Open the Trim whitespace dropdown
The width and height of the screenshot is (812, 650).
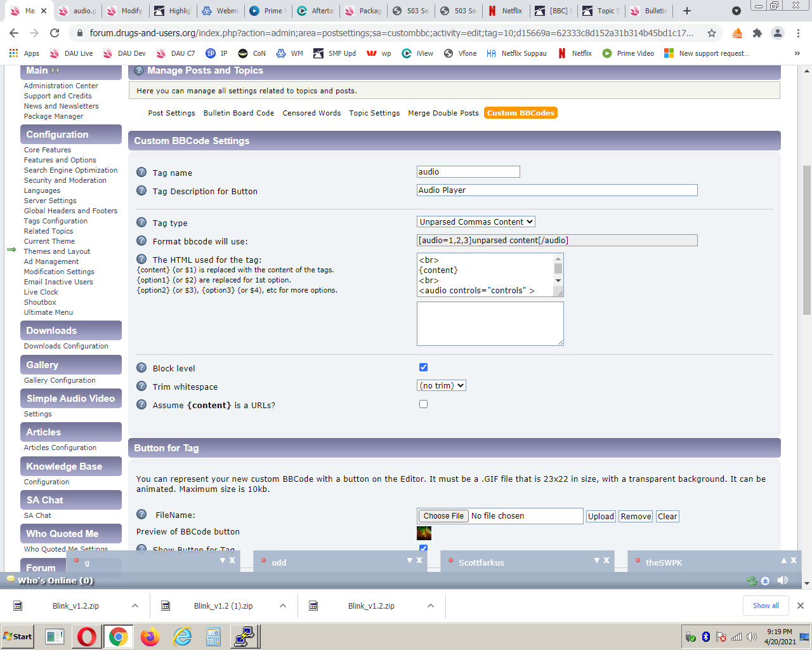(x=442, y=385)
